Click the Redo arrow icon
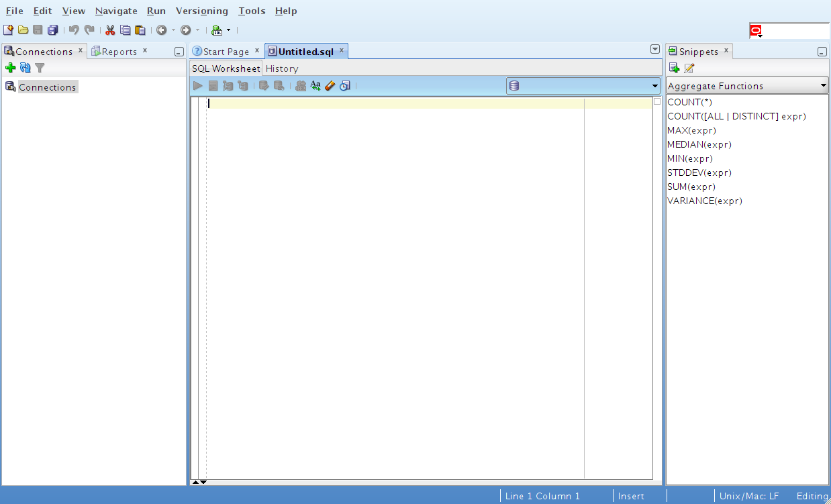Viewport: 831px width, 504px height. click(x=89, y=30)
